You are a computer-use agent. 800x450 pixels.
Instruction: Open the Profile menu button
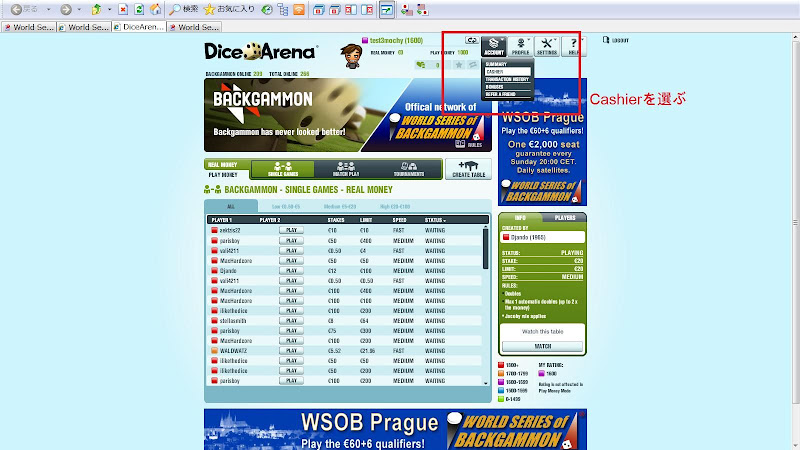[520, 46]
